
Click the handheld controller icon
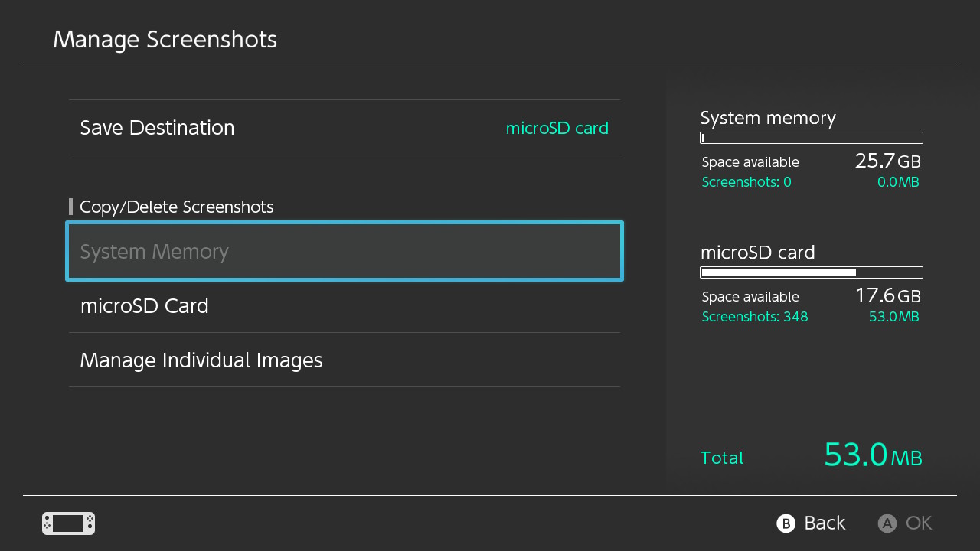pos(68,523)
